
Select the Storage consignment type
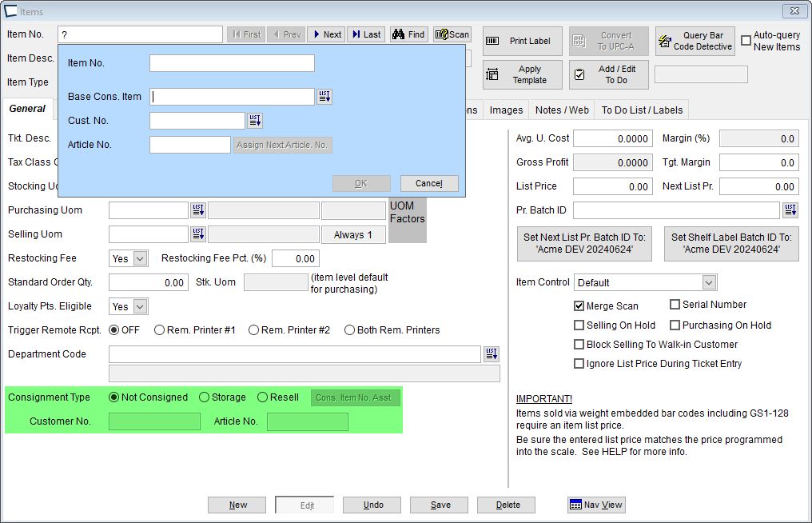tap(205, 397)
